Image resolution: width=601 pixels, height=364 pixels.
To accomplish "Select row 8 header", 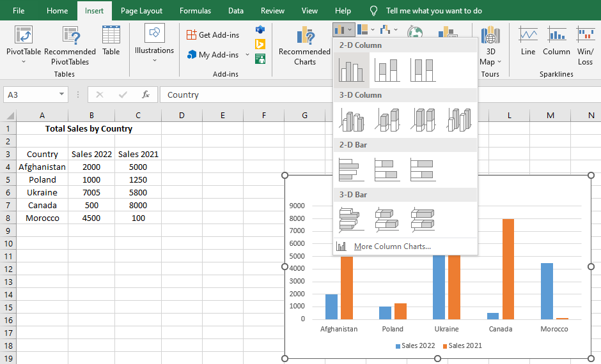I will pos(8,218).
